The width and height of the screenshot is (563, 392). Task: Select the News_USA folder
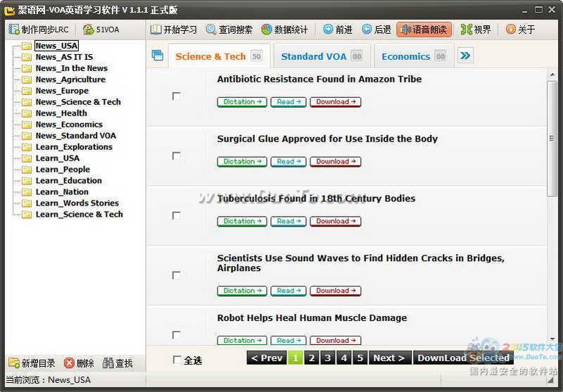coord(56,46)
